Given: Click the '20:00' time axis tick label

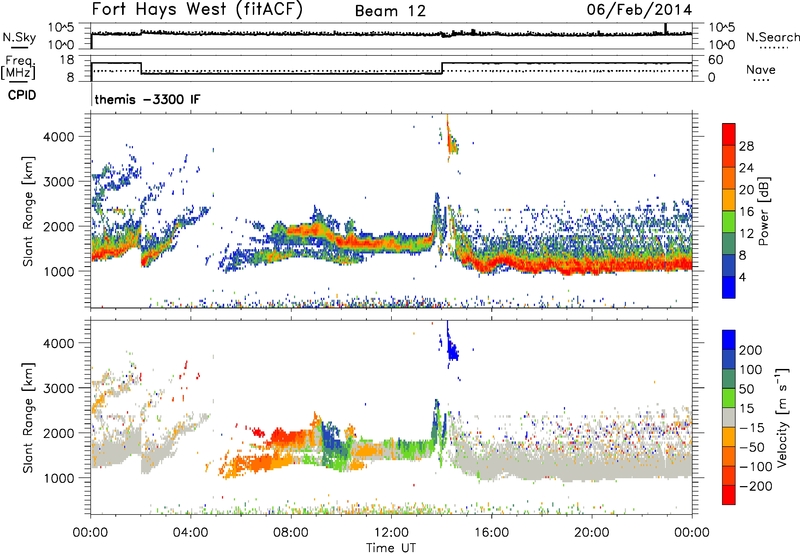Looking at the screenshot, I should pos(591,533).
